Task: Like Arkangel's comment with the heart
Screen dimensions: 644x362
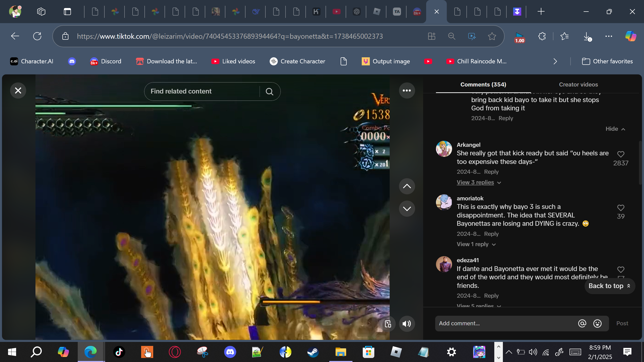Action: [x=621, y=154]
